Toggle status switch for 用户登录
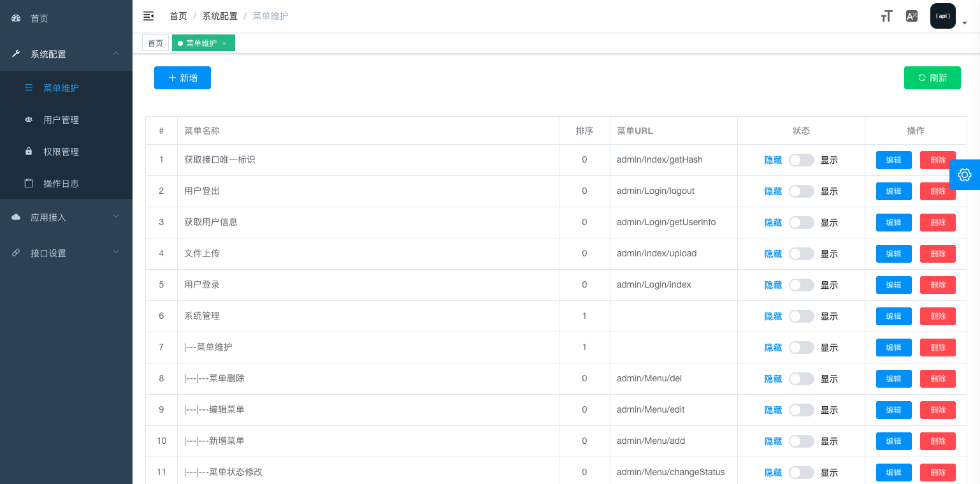This screenshot has width=980, height=484. click(x=802, y=285)
